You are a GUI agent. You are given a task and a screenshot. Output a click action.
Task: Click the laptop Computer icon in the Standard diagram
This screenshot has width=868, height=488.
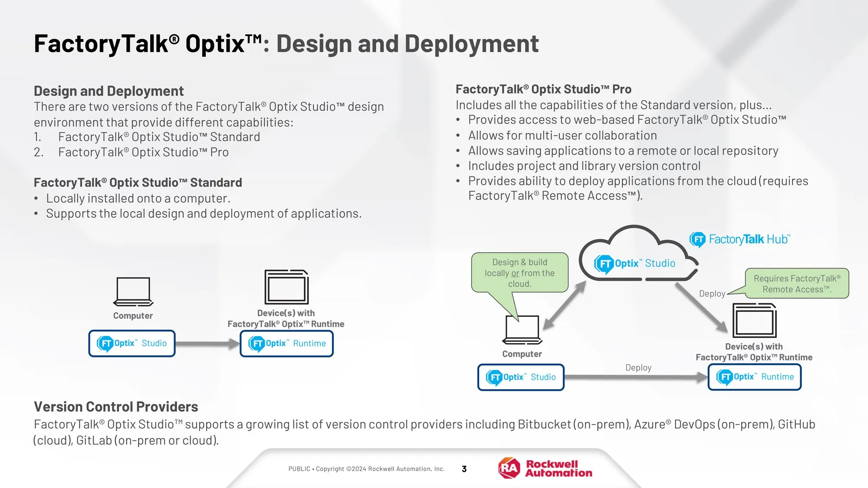133,291
